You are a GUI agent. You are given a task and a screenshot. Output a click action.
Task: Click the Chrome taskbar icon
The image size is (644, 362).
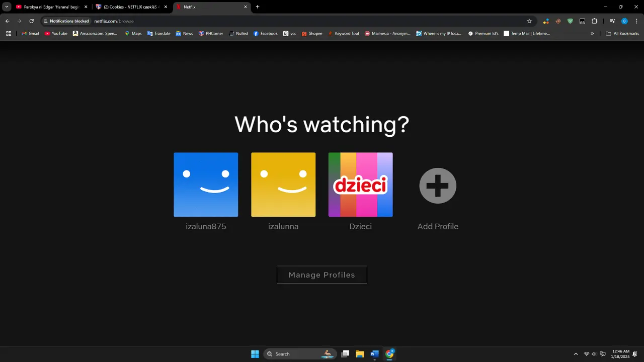tap(389, 354)
